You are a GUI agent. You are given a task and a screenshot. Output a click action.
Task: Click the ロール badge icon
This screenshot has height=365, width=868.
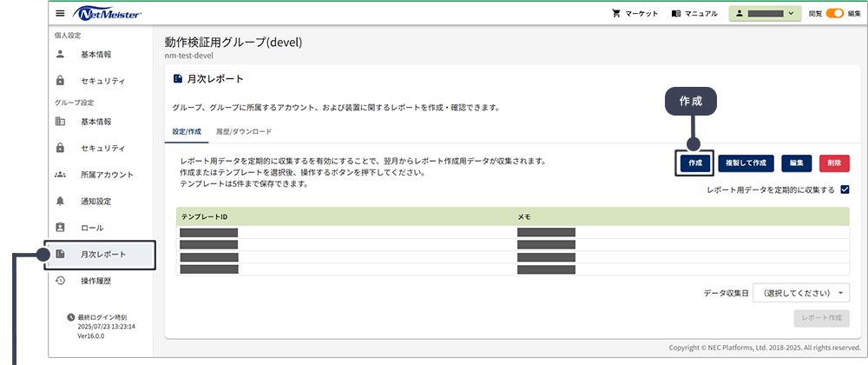(x=60, y=228)
